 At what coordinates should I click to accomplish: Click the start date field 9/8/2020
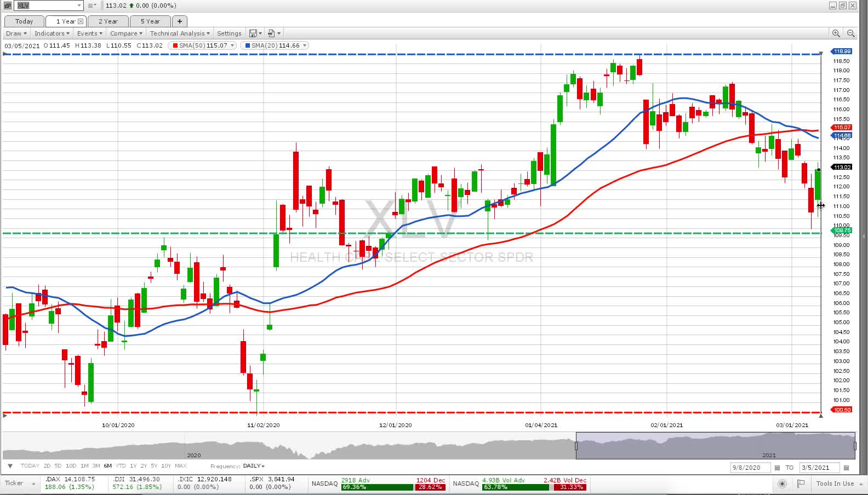[x=750, y=468]
